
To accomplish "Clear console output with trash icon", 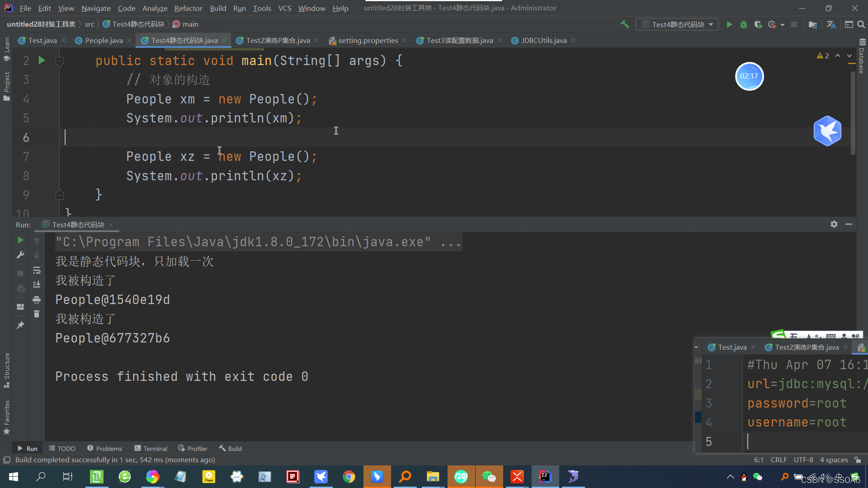I will (37, 314).
